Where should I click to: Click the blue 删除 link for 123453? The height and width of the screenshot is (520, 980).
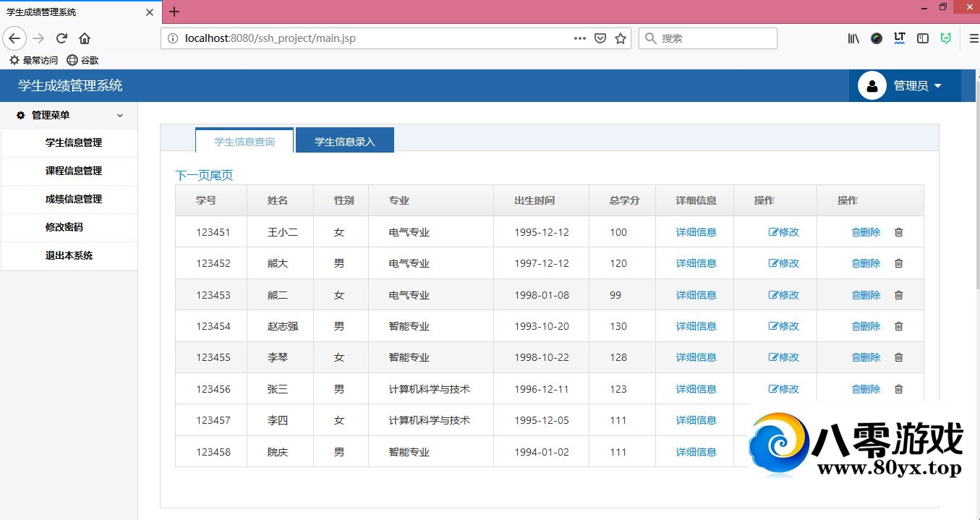pos(866,295)
